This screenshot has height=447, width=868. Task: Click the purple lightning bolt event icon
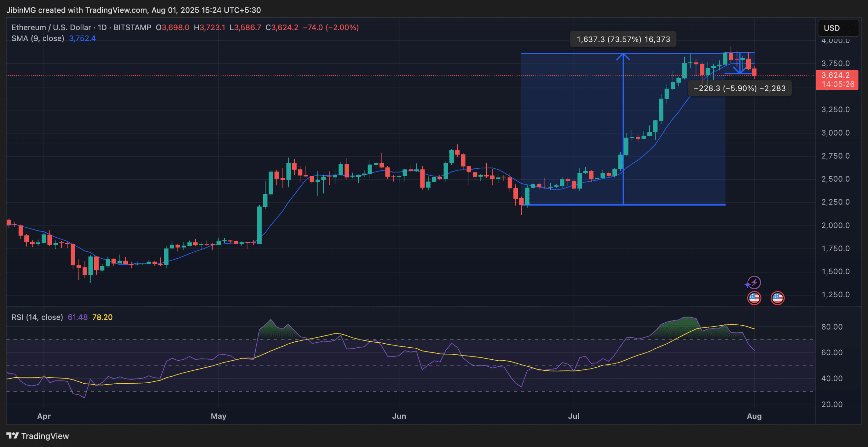(754, 282)
